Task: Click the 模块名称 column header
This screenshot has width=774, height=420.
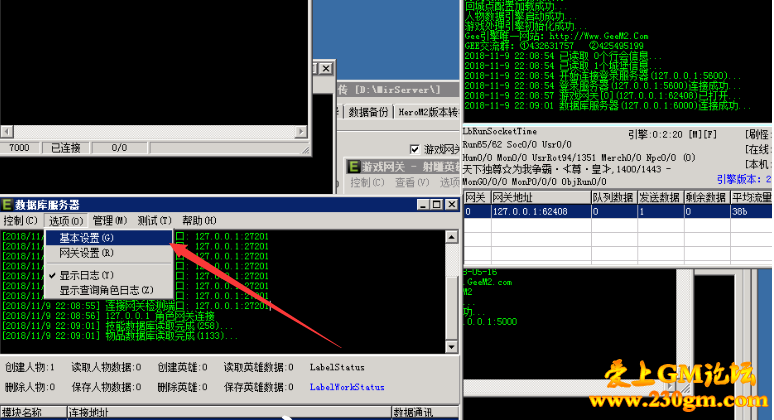Action: click(x=33, y=412)
